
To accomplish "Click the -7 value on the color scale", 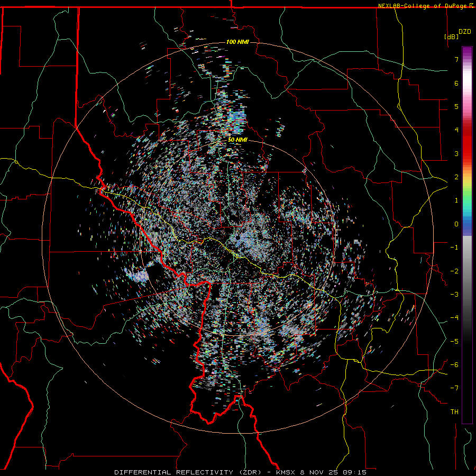I will pos(454,388).
